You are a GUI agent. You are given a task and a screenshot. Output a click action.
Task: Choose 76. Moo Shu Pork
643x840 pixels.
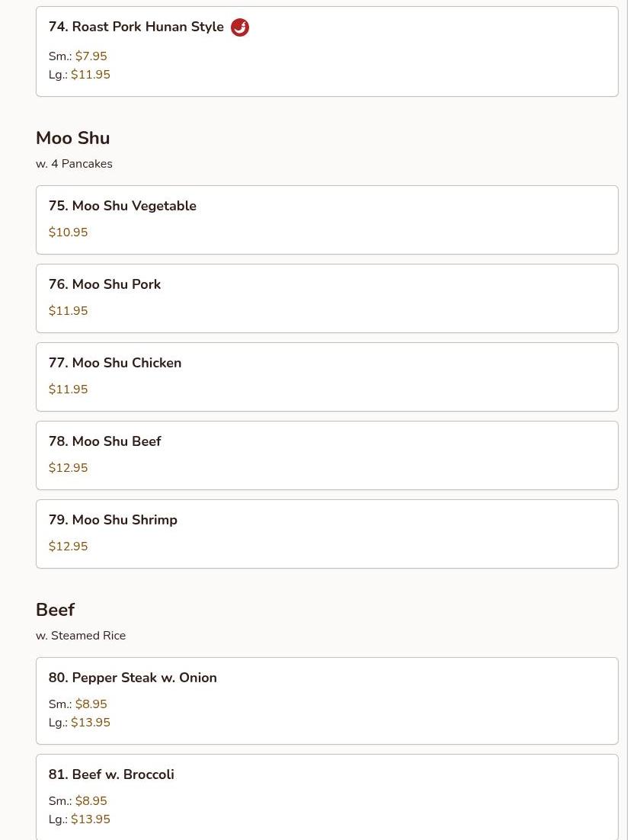327,298
